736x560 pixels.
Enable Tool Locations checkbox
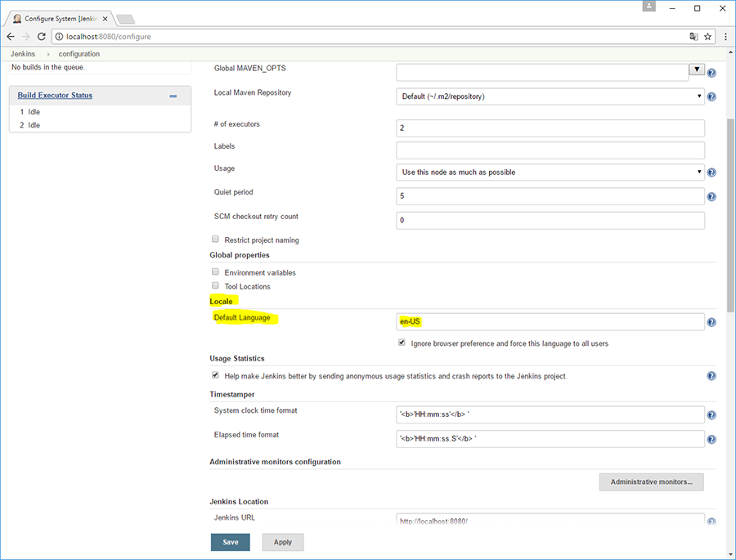tap(215, 285)
